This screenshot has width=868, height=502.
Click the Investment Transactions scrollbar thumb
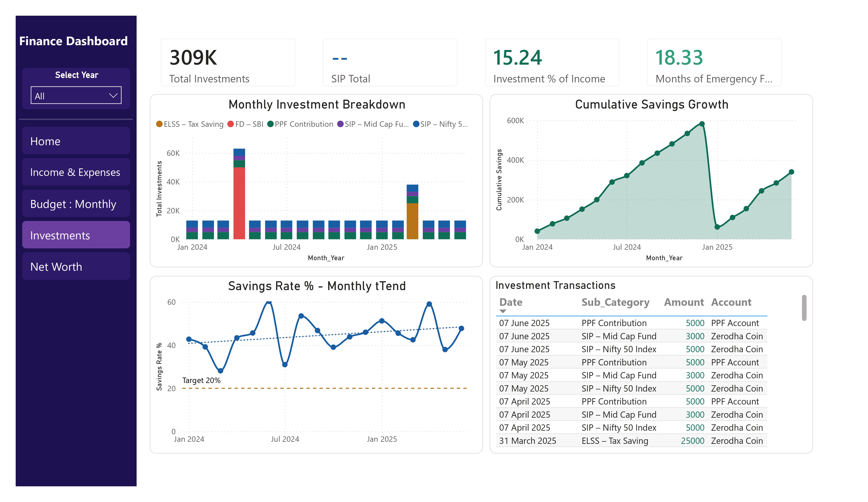[804, 308]
